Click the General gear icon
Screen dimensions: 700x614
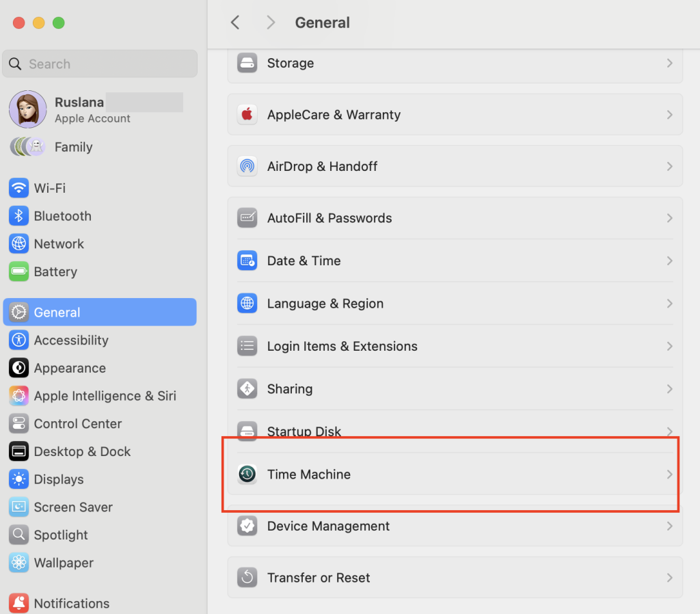click(x=18, y=312)
